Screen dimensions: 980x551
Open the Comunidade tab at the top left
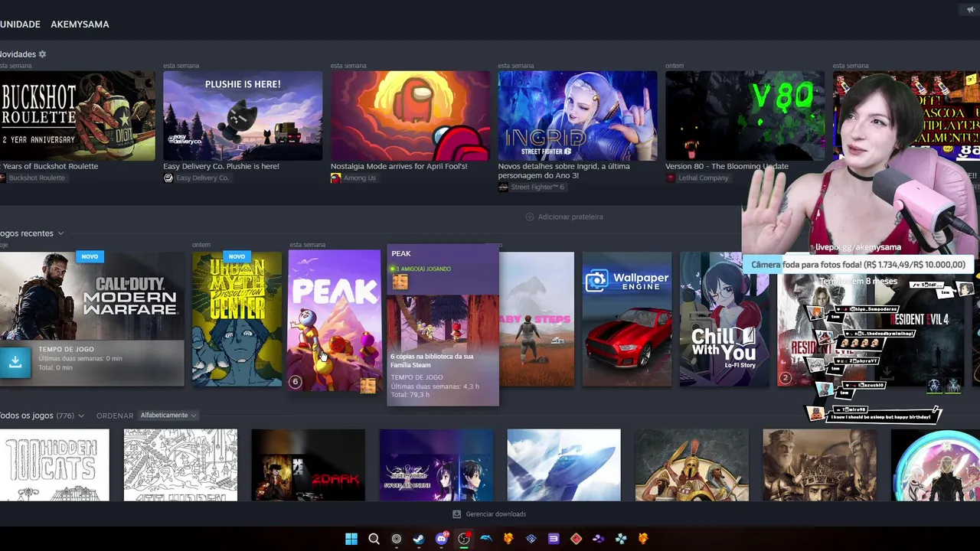[20, 24]
